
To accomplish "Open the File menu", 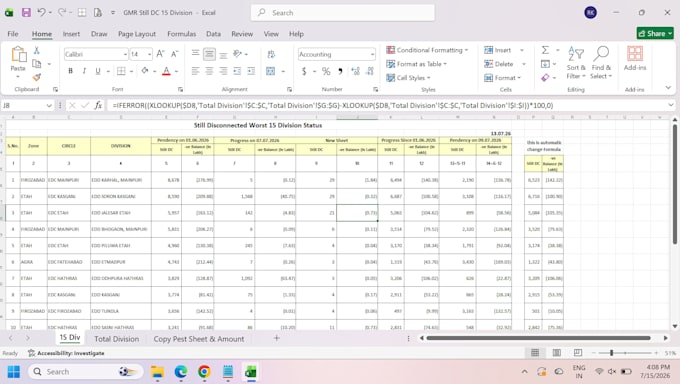I will click(x=13, y=34).
